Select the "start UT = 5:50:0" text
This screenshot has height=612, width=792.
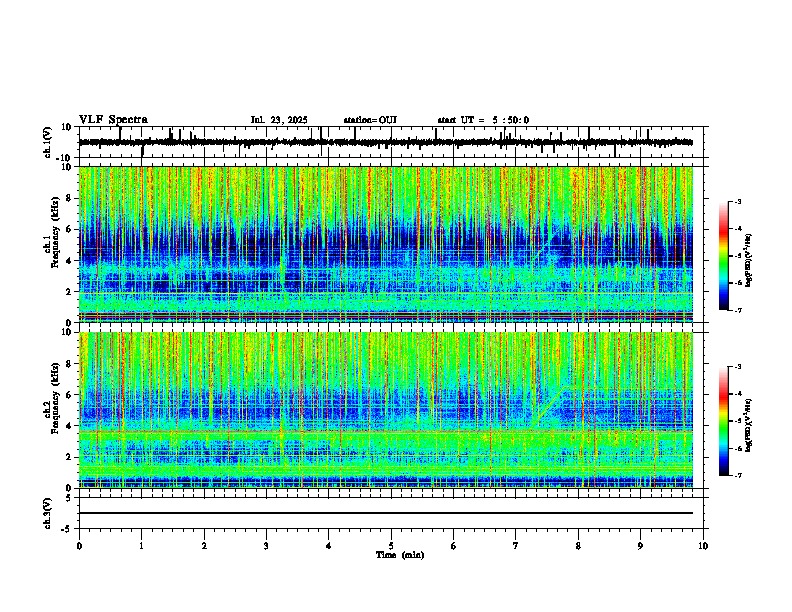(x=483, y=120)
